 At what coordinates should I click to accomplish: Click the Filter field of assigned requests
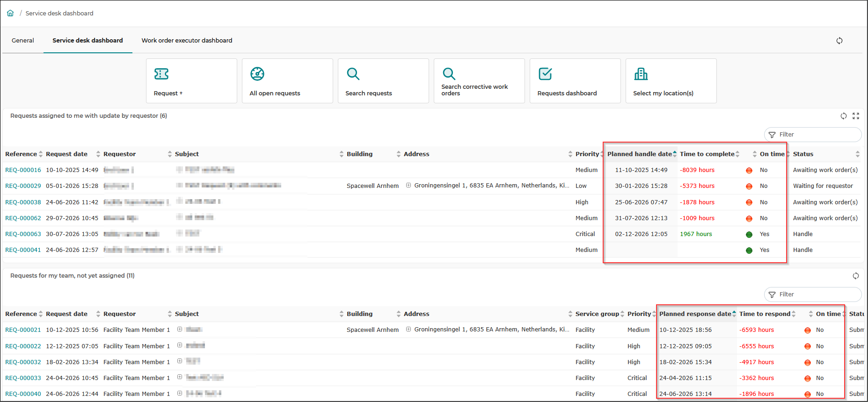click(x=813, y=135)
